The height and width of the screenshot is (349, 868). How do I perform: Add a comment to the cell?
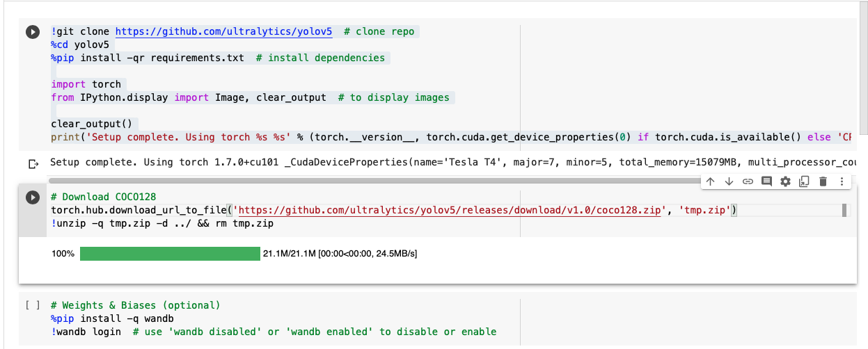coord(766,181)
